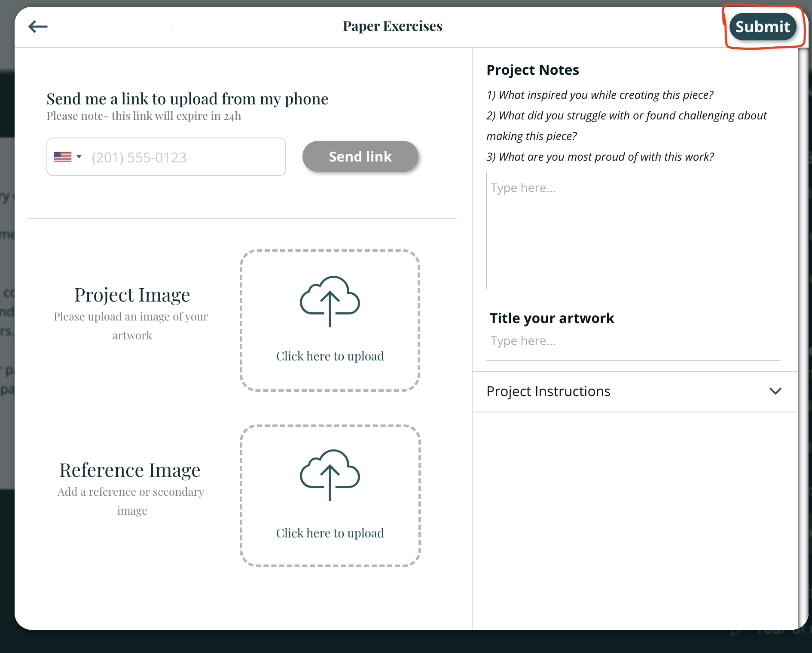
Task: Expand the Project Instructions chevron
Action: tap(775, 391)
